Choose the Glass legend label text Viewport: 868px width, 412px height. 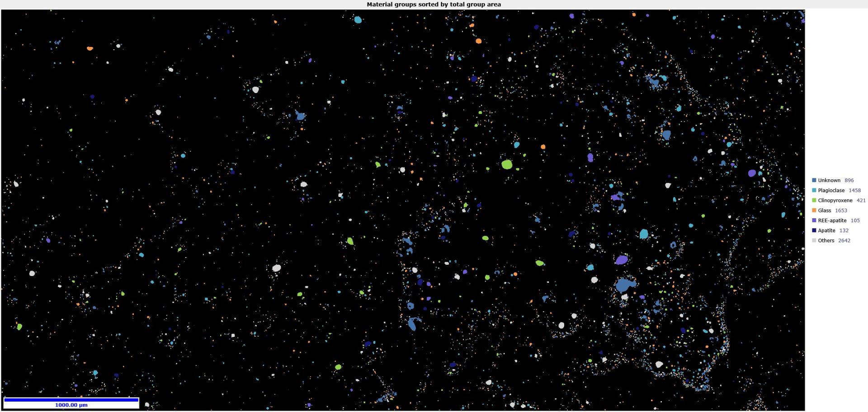point(824,211)
